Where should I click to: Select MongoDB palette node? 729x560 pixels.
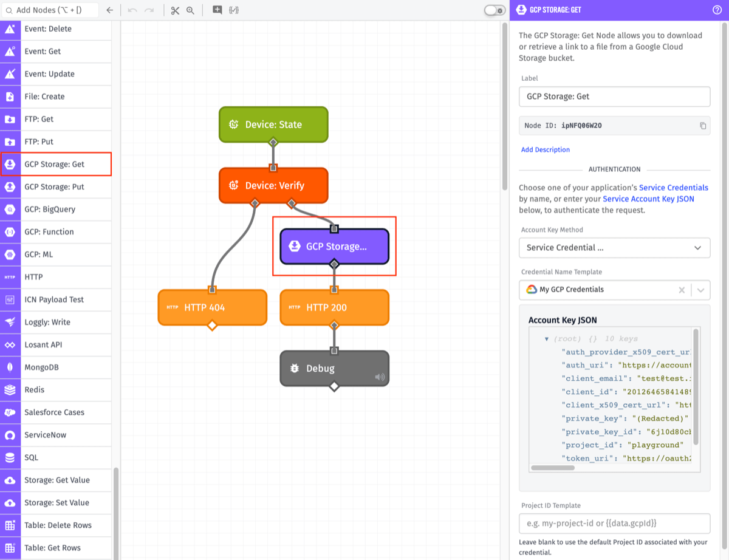point(56,367)
